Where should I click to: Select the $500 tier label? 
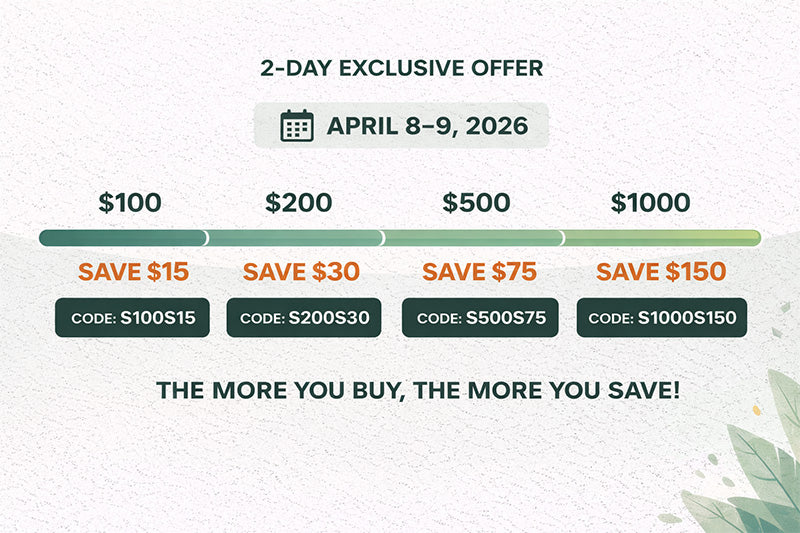477,203
